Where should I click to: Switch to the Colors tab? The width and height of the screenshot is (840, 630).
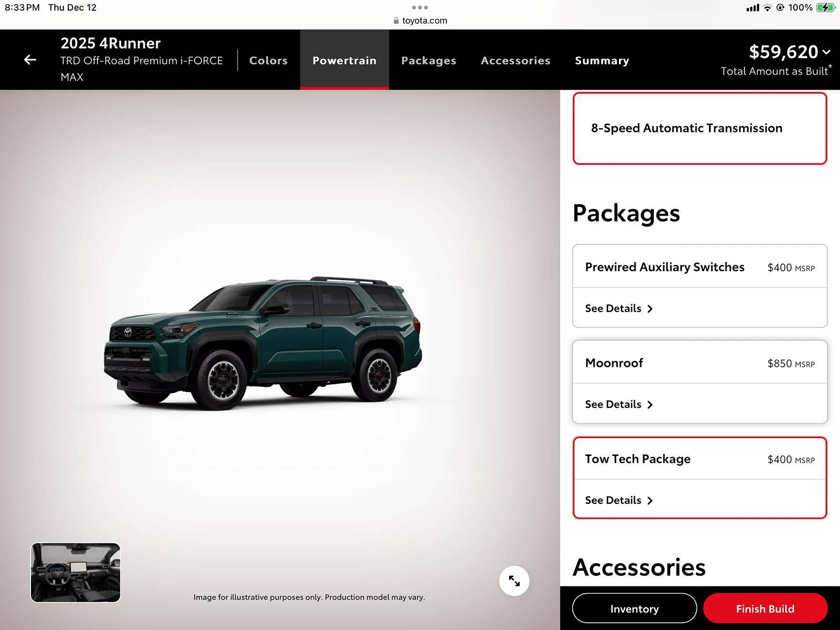[268, 61]
